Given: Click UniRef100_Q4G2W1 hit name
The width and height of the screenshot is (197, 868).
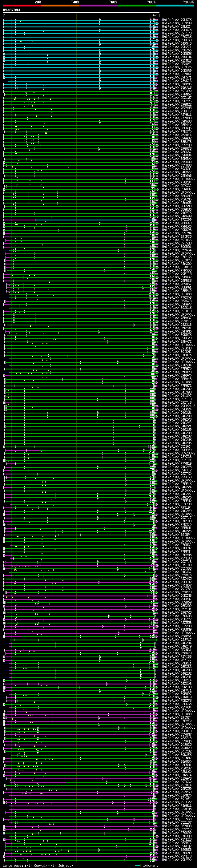Looking at the screenshot, I should (177, 412).
